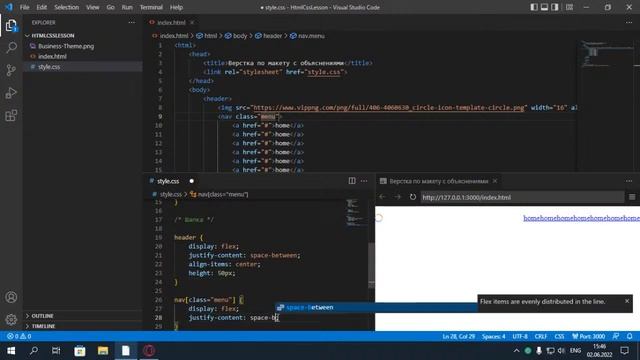Show hidden system tray icons
The image size is (640, 360).
pos(516,351)
